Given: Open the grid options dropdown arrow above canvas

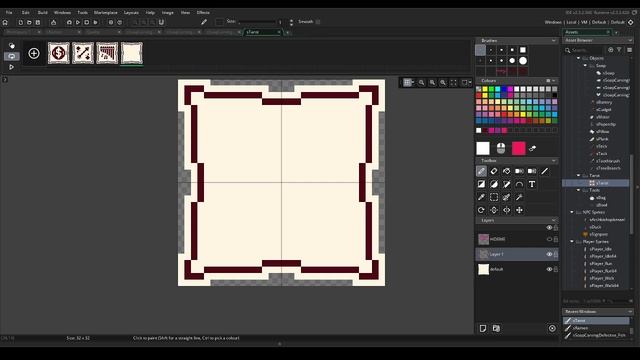Looking at the screenshot, I should coord(413,83).
